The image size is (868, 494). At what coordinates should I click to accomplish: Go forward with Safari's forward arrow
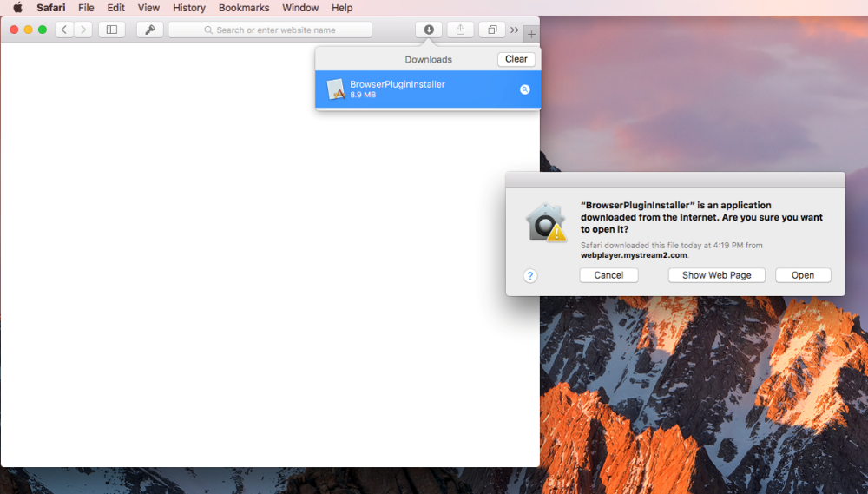coord(83,30)
